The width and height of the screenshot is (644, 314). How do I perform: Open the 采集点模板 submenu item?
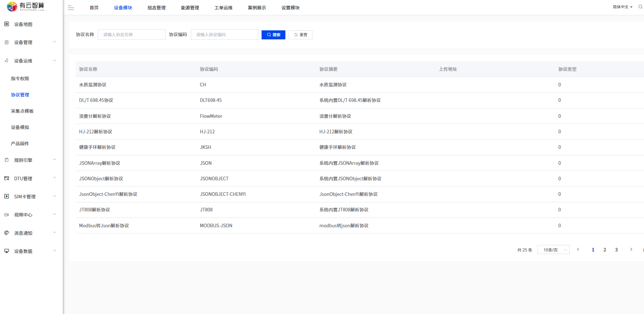[x=22, y=111]
